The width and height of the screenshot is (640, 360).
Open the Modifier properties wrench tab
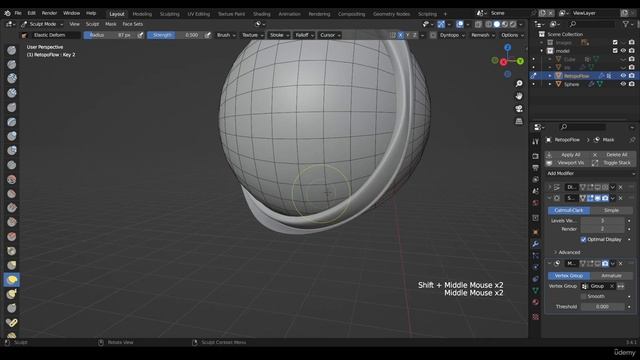click(536, 244)
